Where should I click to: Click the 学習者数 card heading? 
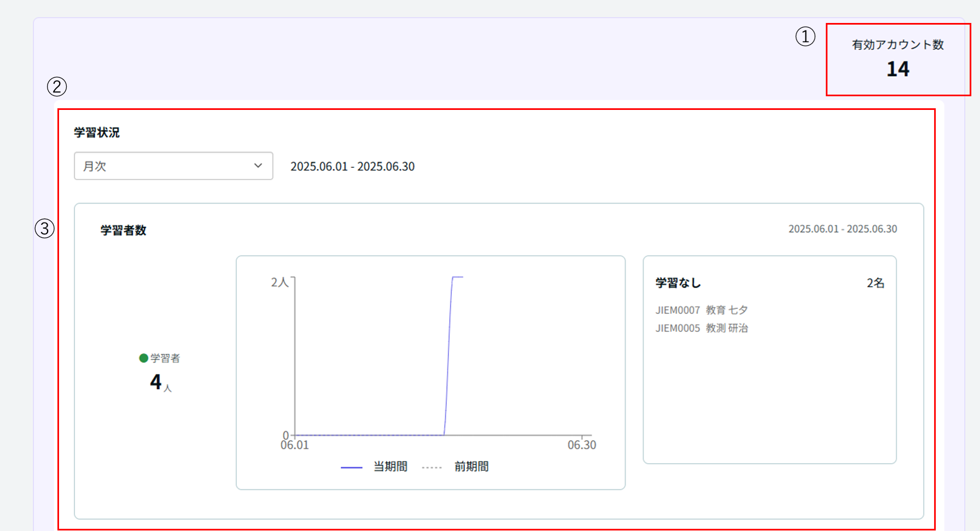[x=124, y=230]
